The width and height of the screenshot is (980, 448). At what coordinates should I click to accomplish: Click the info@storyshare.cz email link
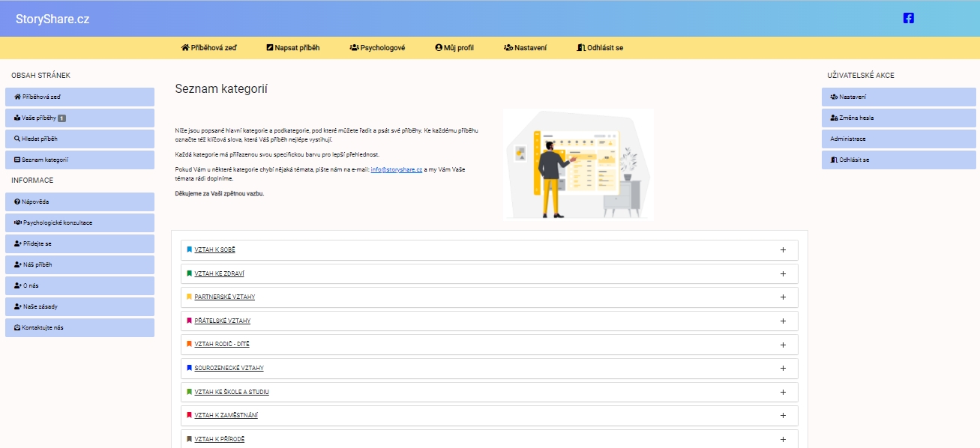point(397,170)
